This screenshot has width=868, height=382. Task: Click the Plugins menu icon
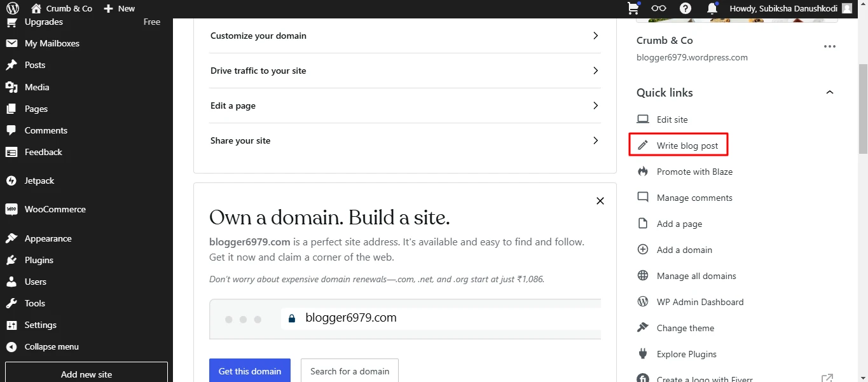(x=11, y=261)
